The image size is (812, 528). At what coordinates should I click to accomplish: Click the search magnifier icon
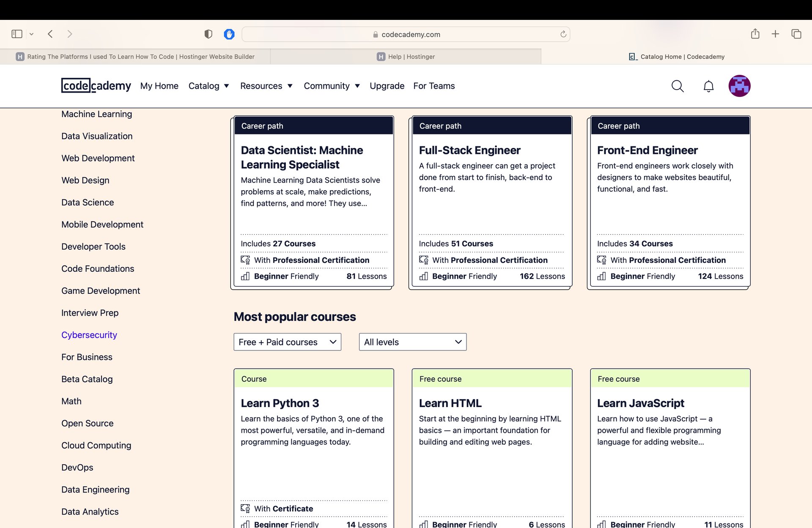click(677, 86)
